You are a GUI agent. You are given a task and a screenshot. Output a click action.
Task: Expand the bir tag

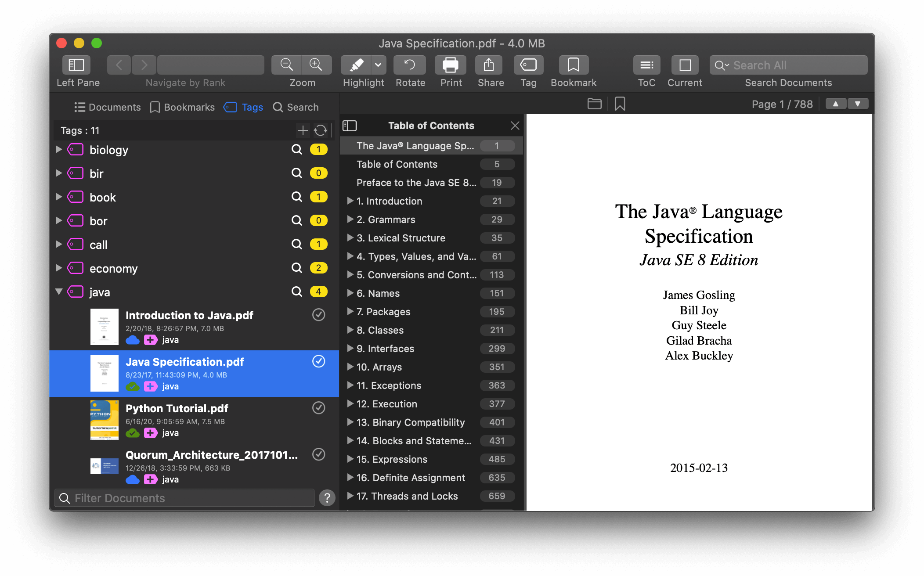click(58, 173)
